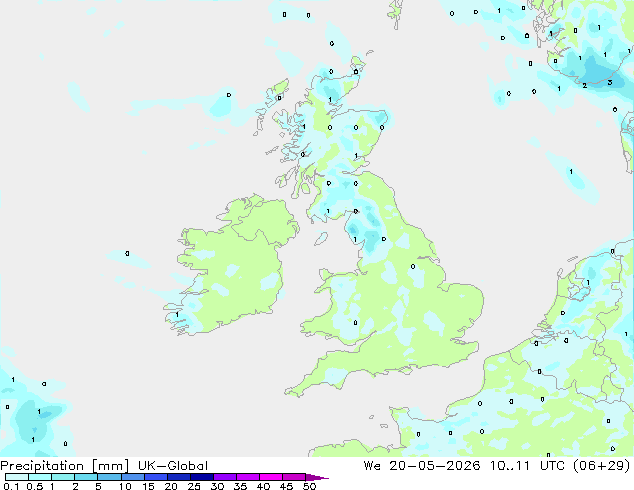Click the 1–2 mm legend color swatch

coord(63,477)
